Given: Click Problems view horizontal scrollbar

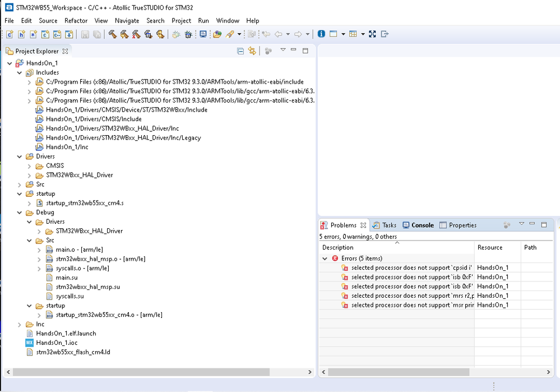Looking at the screenshot, I should (399, 372).
